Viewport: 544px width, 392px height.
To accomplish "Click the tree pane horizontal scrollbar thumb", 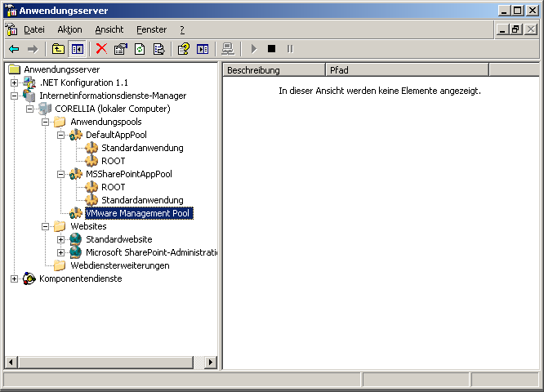I will (x=105, y=363).
